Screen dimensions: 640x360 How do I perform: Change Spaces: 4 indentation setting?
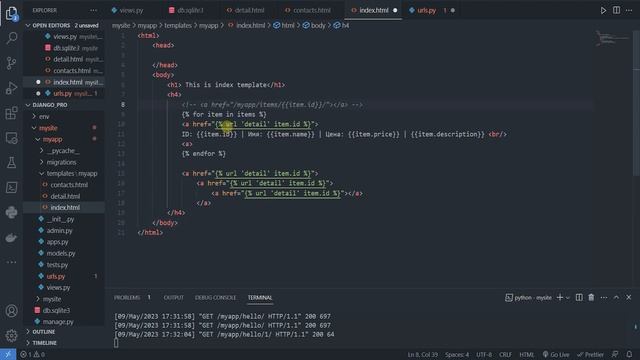click(x=457, y=354)
